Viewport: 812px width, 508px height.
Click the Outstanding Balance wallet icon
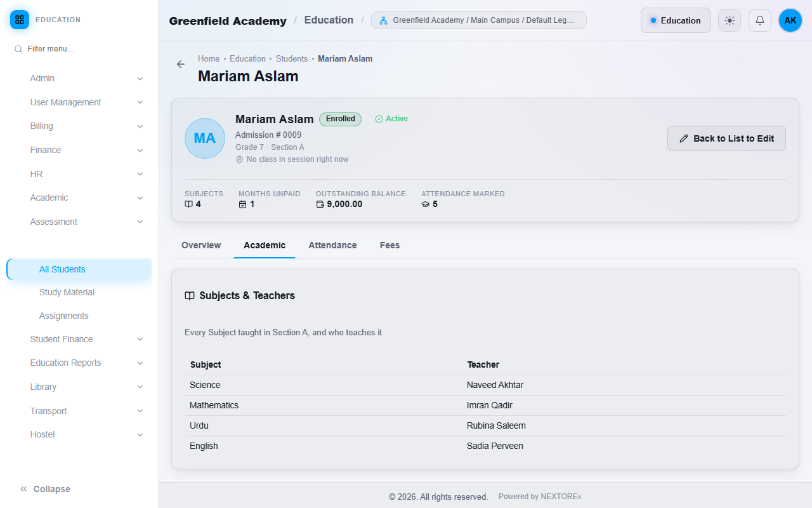click(320, 204)
